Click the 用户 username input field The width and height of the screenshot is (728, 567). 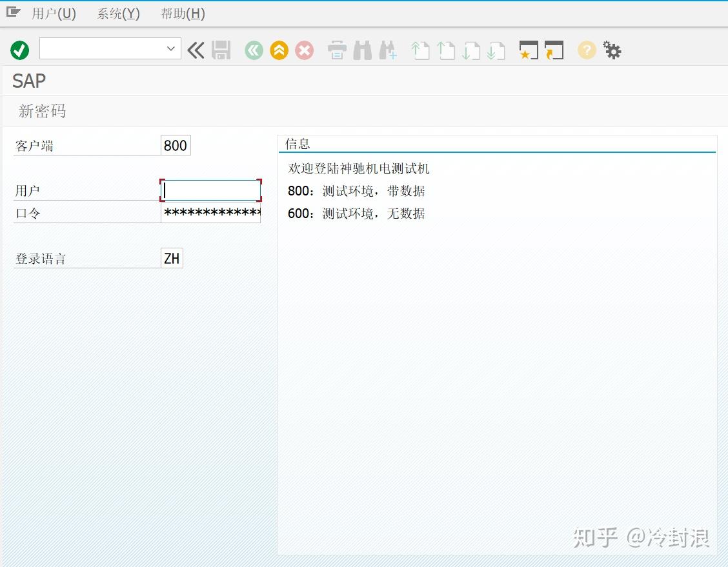[210, 190]
